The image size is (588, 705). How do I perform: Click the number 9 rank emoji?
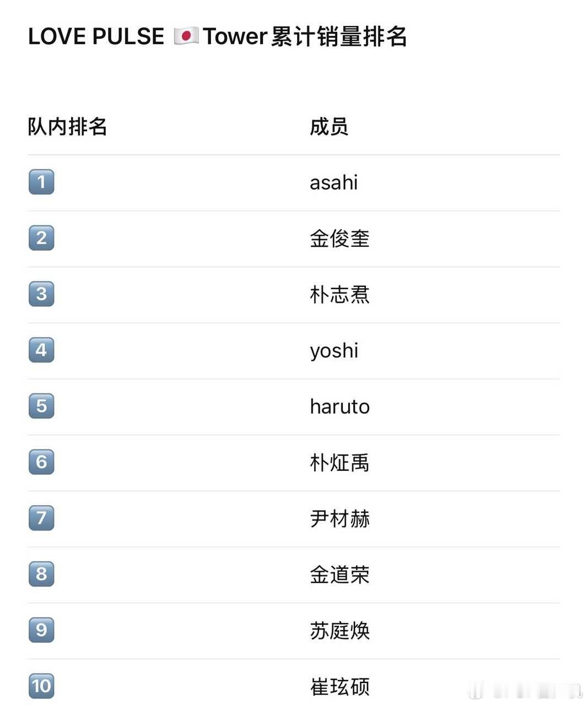[41, 630]
